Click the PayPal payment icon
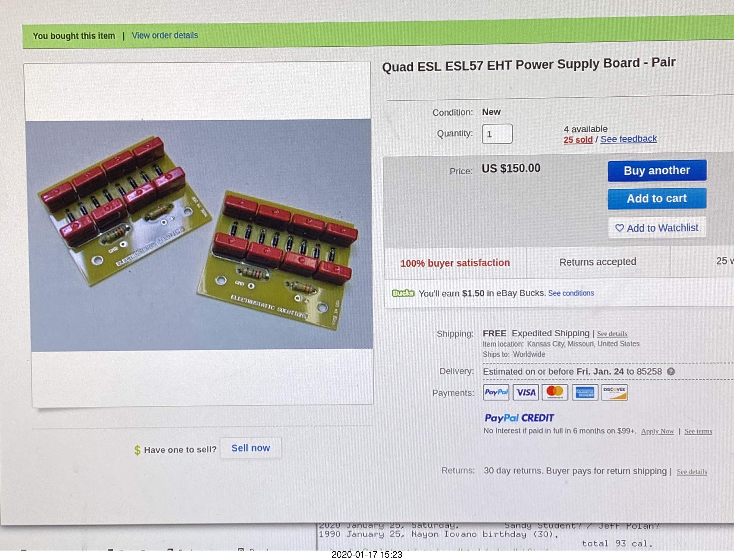 click(x=496, y=392)
